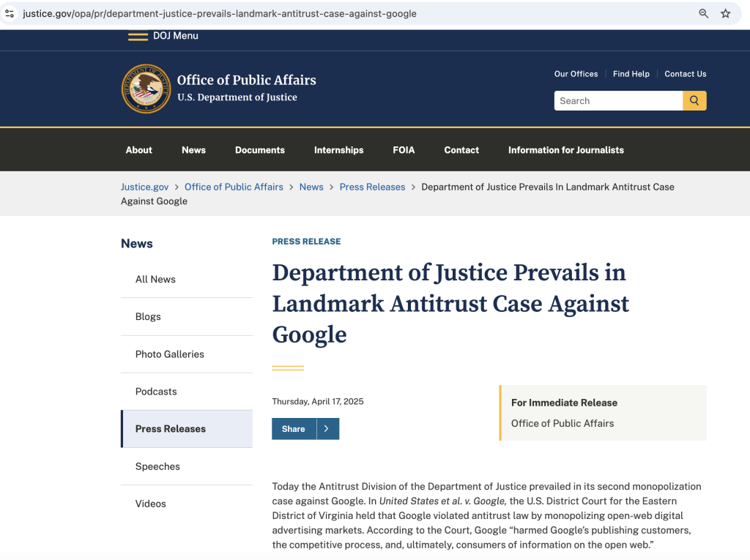Click the site information icon in address bar

[10, 13]
